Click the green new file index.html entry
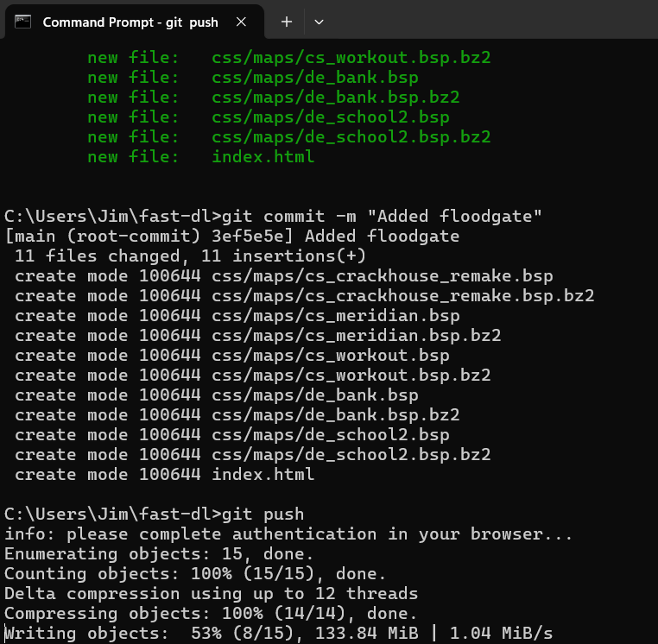Image resolution: width=658 pixels, height=644 pixels. click(x=200, y=156)
